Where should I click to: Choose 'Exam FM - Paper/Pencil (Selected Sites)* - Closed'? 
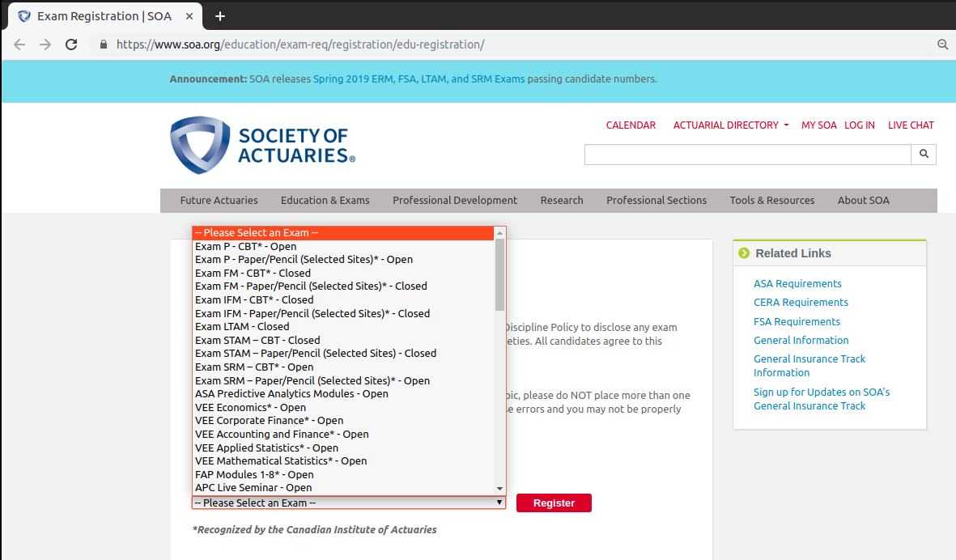click(343, 286)
